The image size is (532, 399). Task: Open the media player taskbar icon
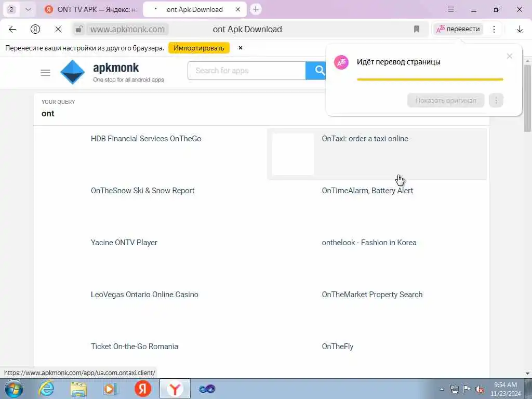point(110,389)
